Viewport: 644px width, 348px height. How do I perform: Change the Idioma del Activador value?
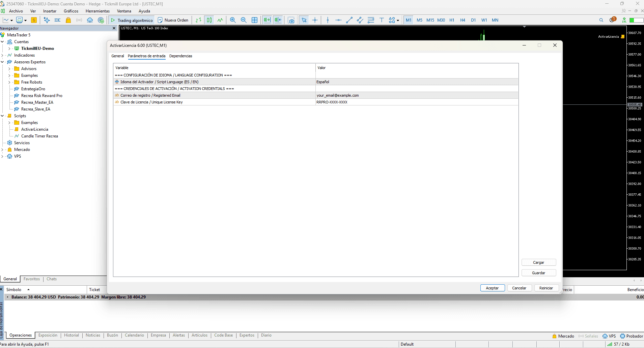point(417,82)
